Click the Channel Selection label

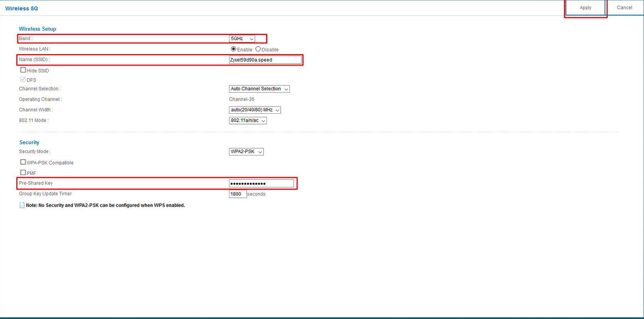[x=40, y=89]
